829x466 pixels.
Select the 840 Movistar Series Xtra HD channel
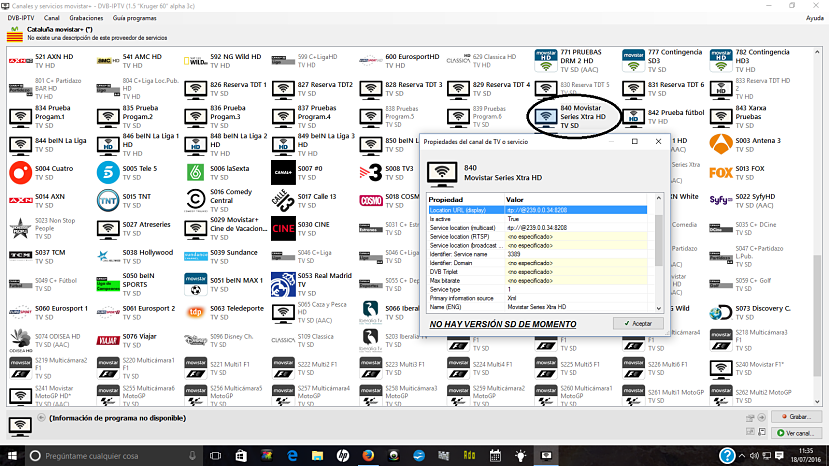pos(574,116)
